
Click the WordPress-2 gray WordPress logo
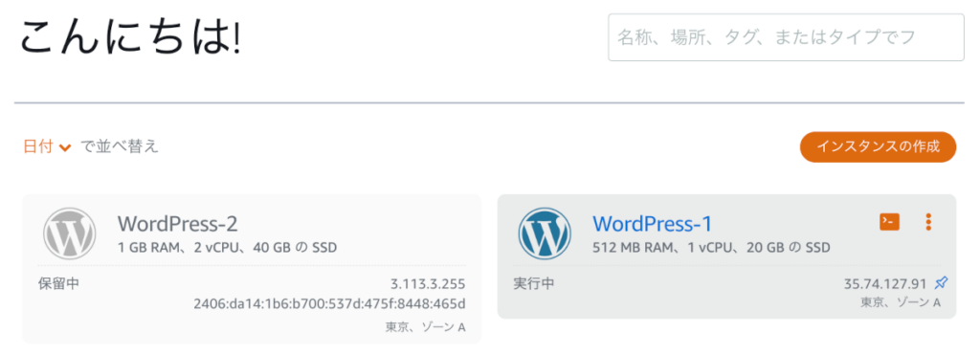tap(69, 234)
